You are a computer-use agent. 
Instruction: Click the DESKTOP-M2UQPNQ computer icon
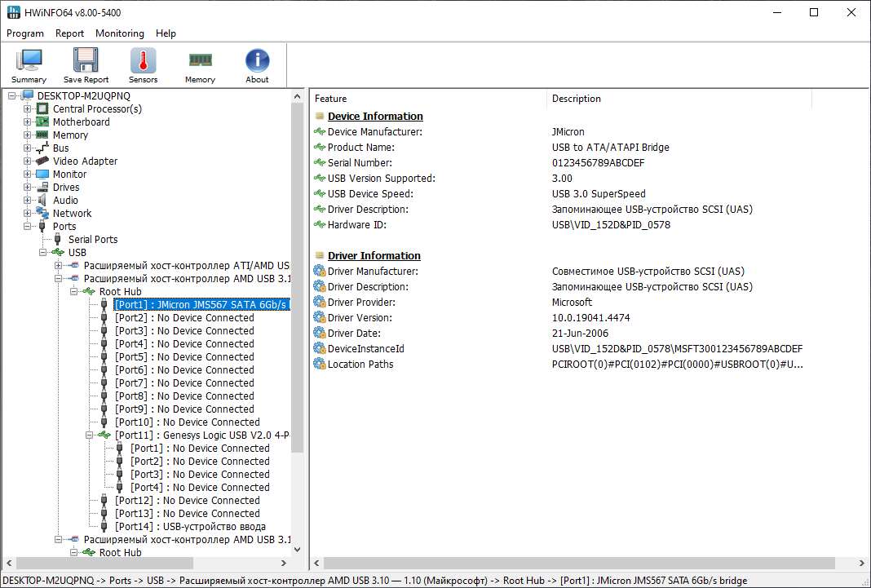(28, 95)
